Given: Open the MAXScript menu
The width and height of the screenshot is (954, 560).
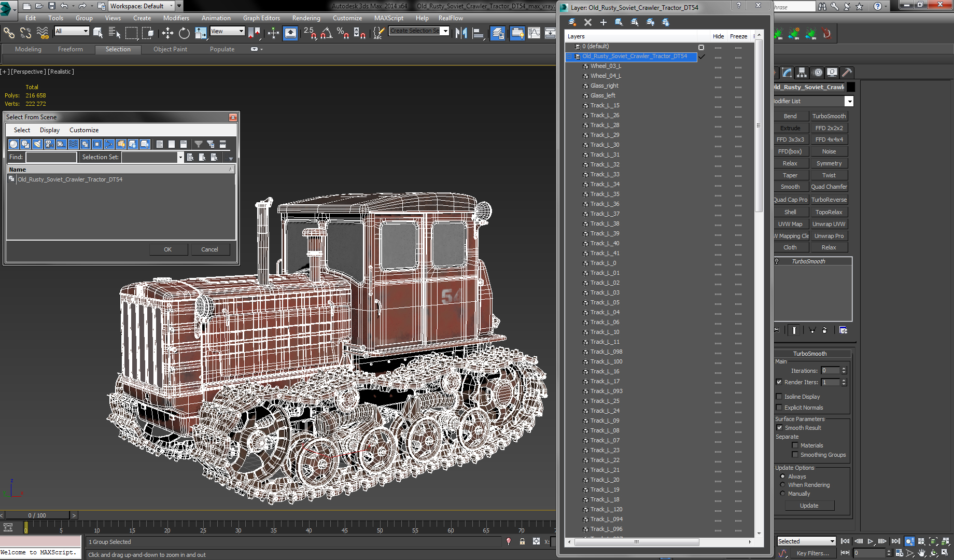Looking at the screenshot, I should pos(388,18).
